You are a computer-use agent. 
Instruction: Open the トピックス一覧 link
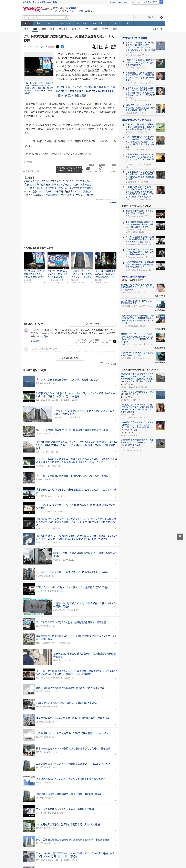pyautogui.click(x=155, y=29)
